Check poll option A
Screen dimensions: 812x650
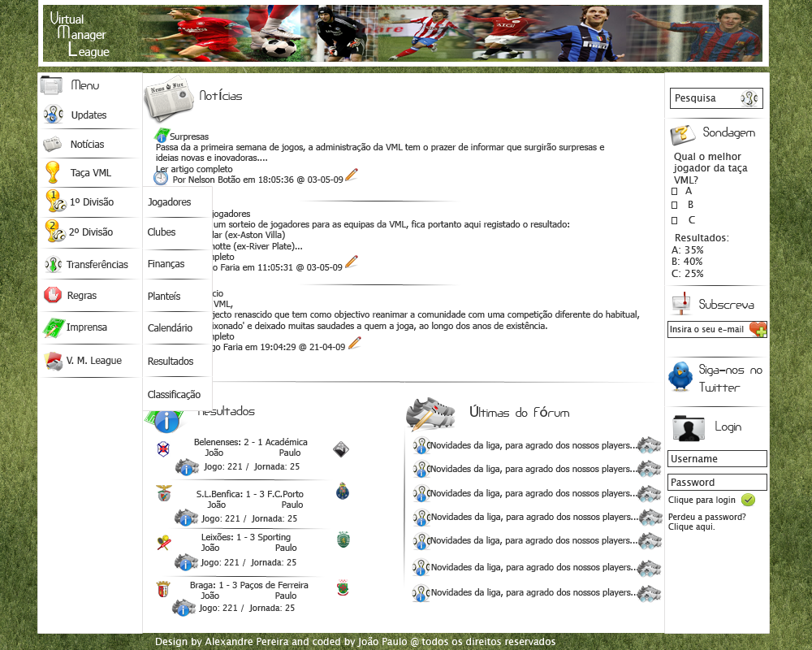(x=674, y=191)
